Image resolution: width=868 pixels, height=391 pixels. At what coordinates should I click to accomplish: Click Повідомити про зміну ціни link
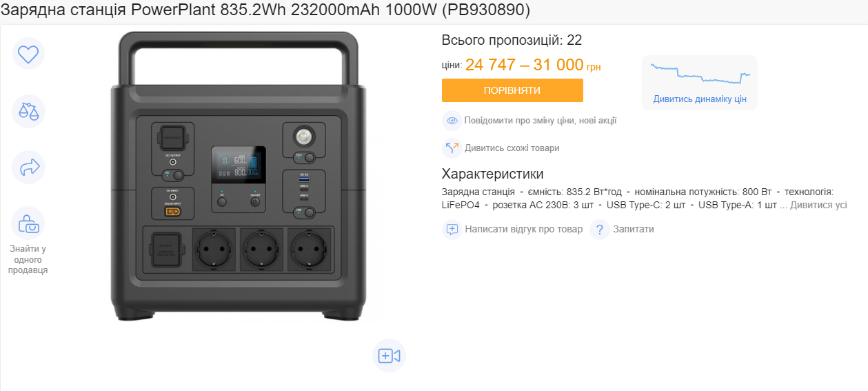click(x=541, y=121)
